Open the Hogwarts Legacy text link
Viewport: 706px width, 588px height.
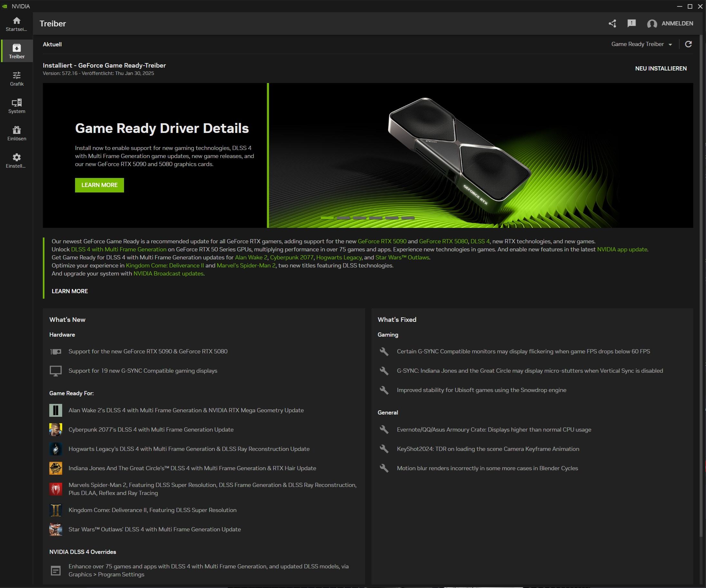point(339,257)
